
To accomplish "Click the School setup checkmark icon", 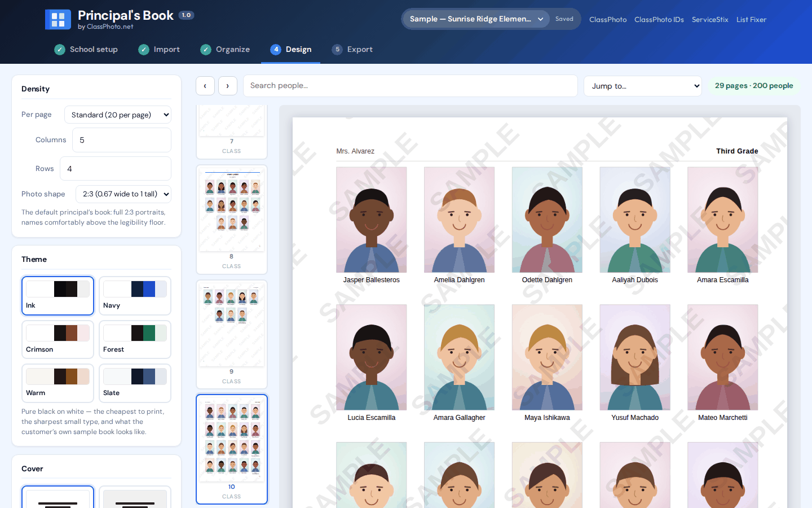I will 60,50.
